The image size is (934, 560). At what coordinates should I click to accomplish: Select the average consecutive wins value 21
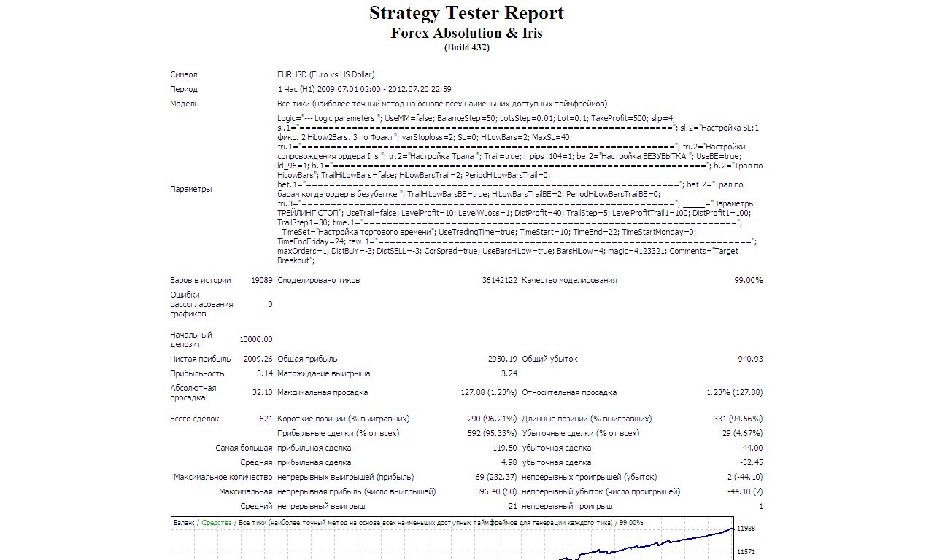[x=513, y=506]
